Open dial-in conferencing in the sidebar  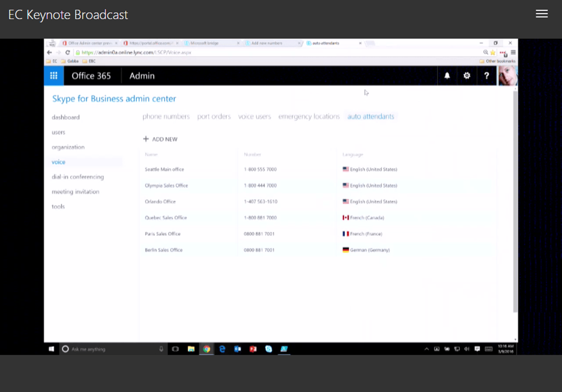(77, 177)
